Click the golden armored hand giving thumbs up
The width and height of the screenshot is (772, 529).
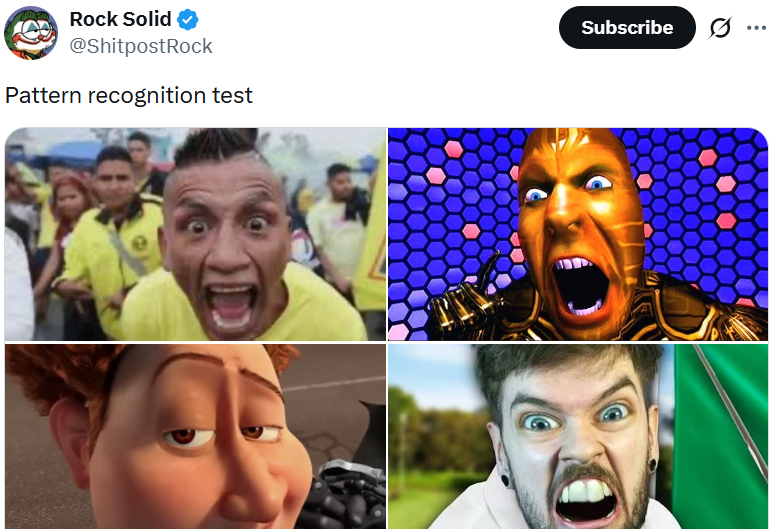tap(465, 296)
